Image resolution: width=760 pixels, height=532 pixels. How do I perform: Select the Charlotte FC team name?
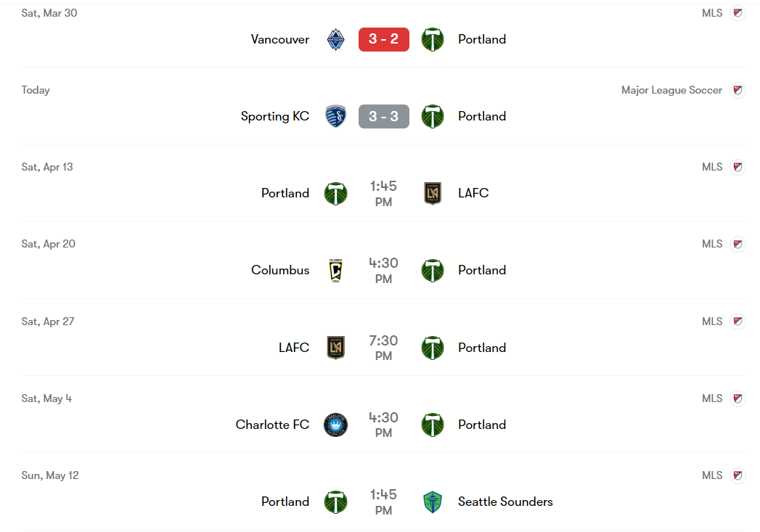[x=272, y=425]
